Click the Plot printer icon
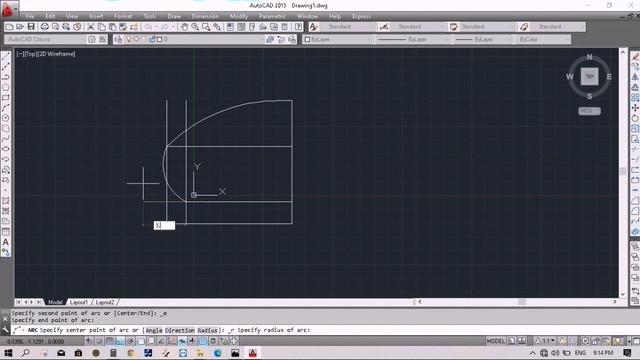The width and height of the screenshot is (640, 360). coord(44,27)
